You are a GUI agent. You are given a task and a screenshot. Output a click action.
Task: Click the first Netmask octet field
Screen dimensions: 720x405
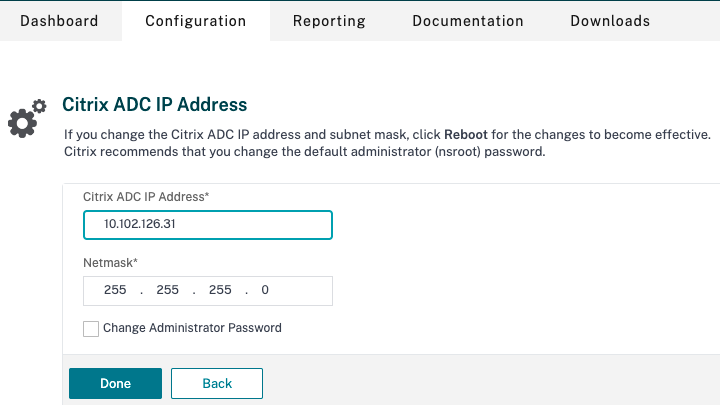pos(115,291)
